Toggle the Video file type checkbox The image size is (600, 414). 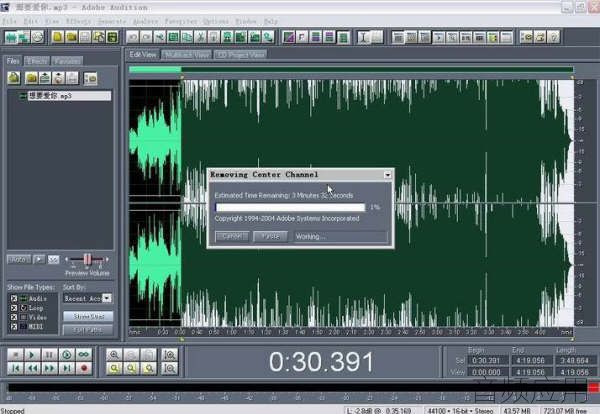tap(14, 317)
